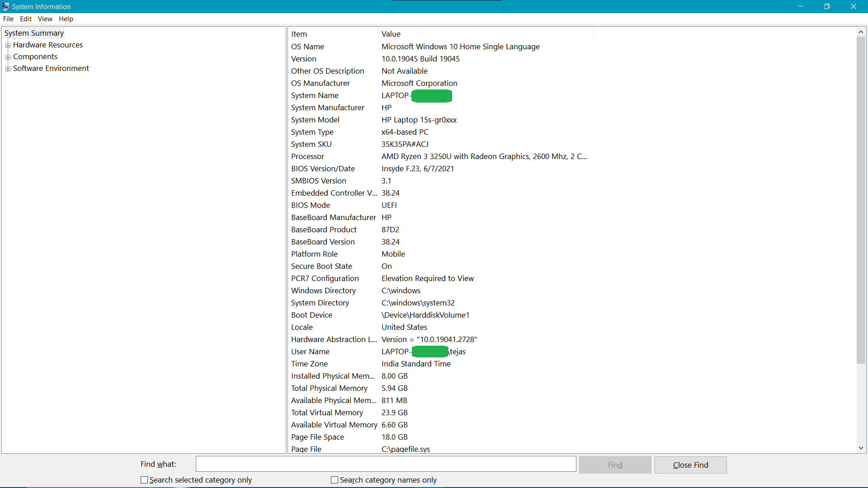This screenshot has width=868, height=488.
Task: Click the Value column header
Action: coord(486,34)
